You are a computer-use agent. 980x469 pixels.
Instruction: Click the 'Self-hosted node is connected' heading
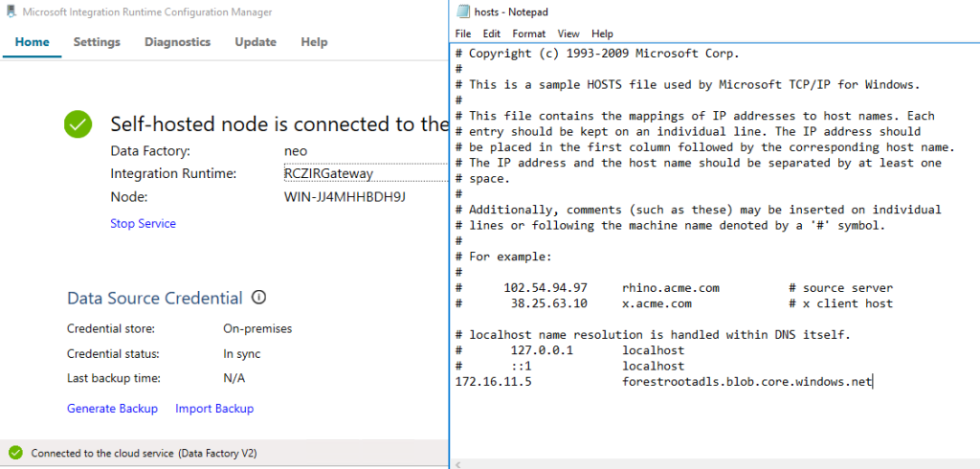tap(279, 124)
